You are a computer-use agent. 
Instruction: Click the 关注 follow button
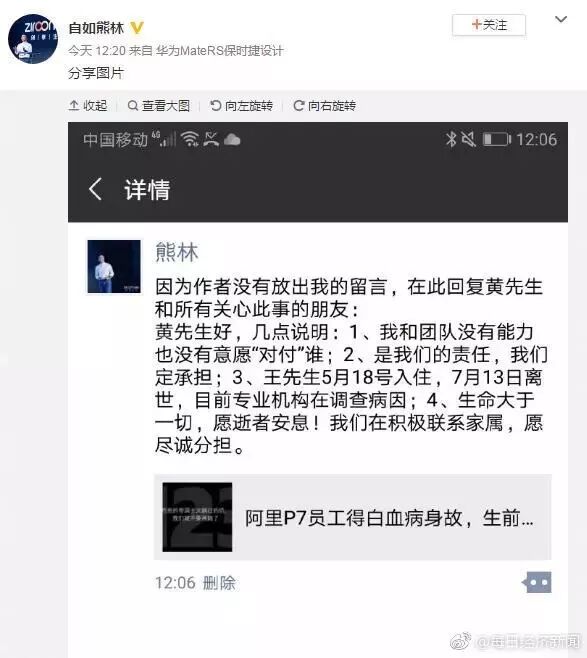(x=489, y=25)
